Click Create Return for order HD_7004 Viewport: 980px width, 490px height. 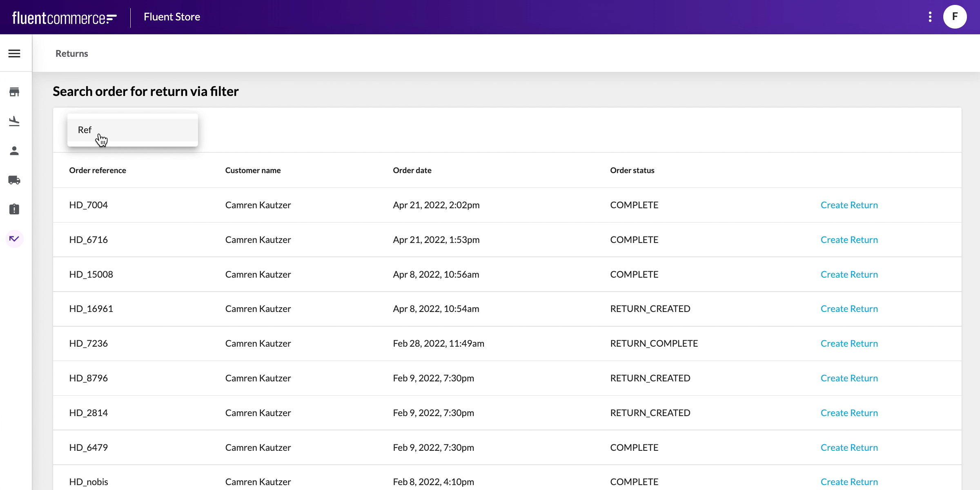(x=849, y=205)
